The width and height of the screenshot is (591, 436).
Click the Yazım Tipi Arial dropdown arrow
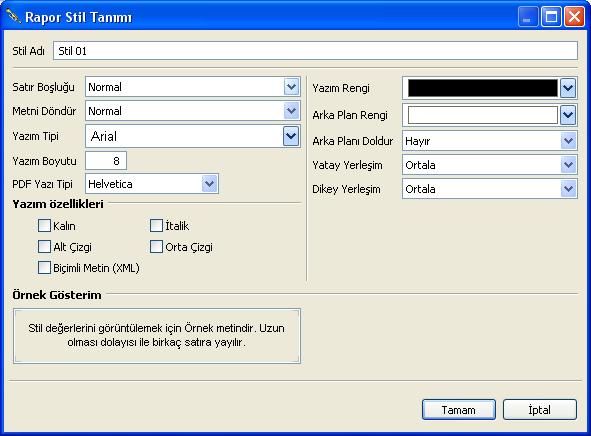[x=291, y=136]
